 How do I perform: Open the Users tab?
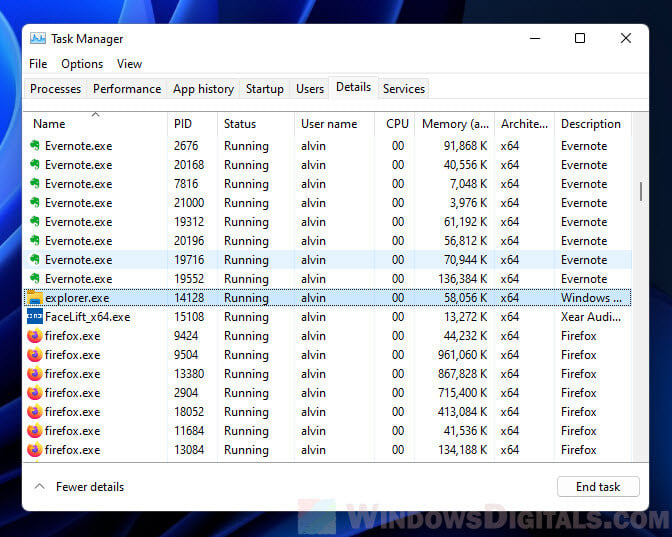pyautogui.click(x=309, y=89)
